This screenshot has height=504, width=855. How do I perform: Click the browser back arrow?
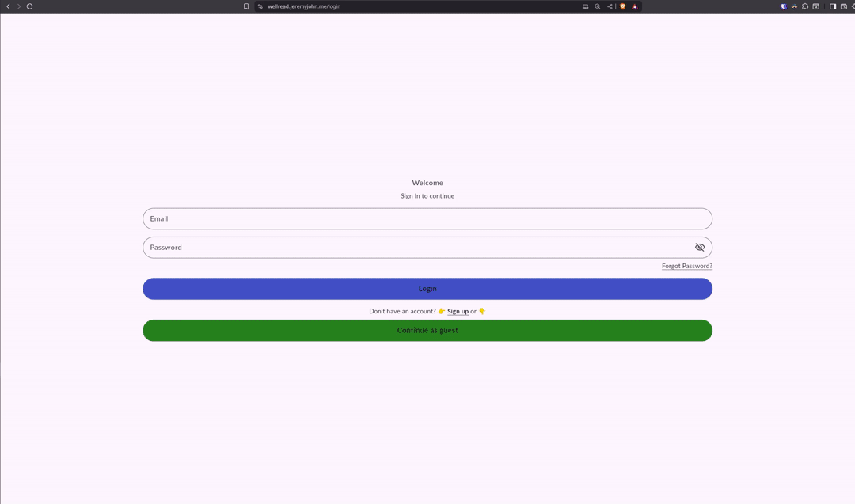point(8,6)
